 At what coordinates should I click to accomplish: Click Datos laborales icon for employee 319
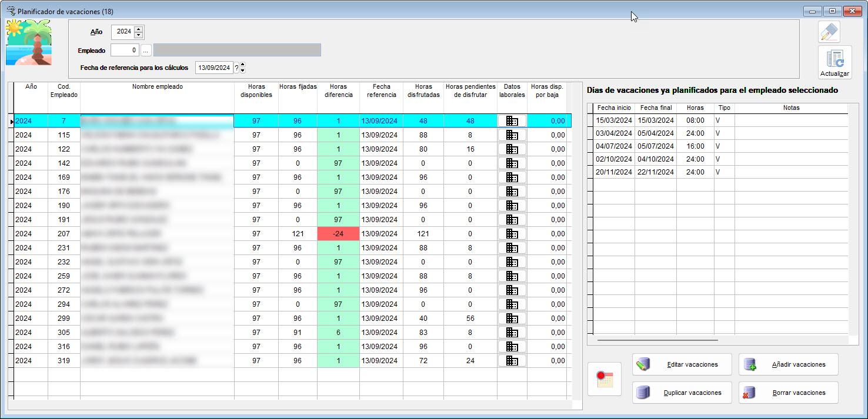coord(512,361)
